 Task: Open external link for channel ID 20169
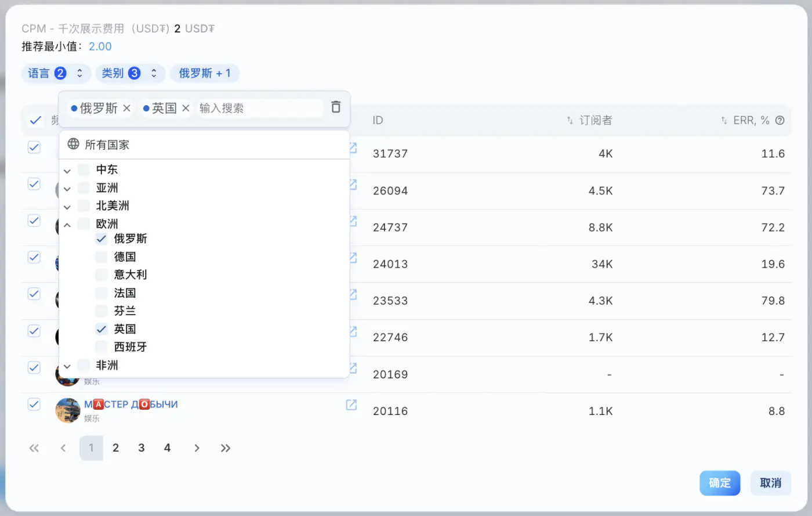(353, 368)
